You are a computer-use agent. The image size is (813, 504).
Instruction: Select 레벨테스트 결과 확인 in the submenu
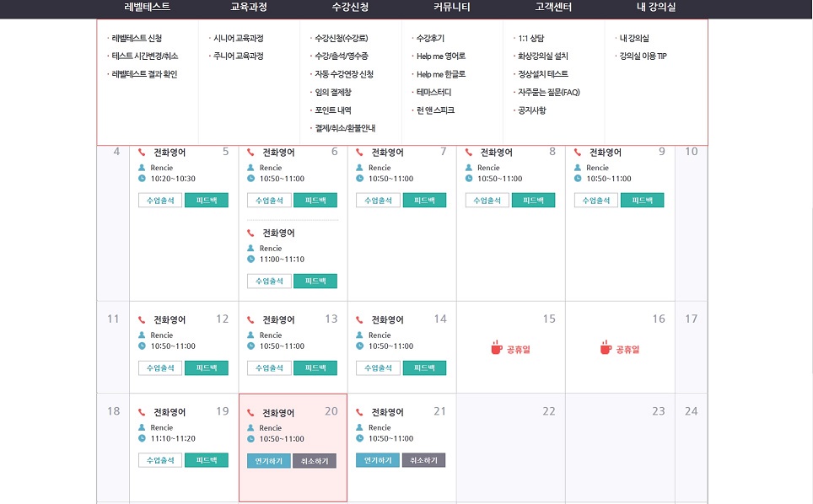(144, 74)
